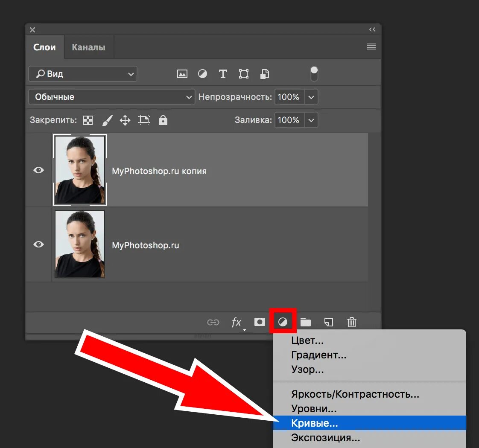
Task: Choose Кривые... from the menu
Action: click(369, 423)
